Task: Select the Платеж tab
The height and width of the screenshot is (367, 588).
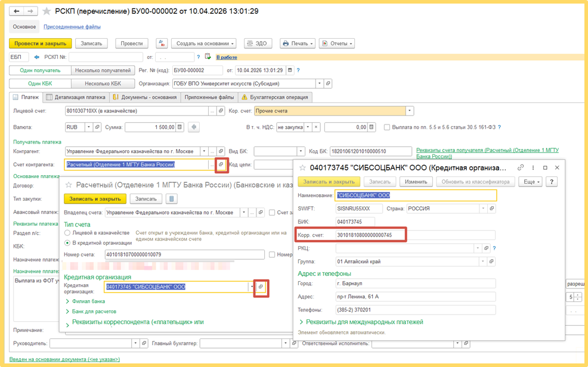Action: [26, 97]
